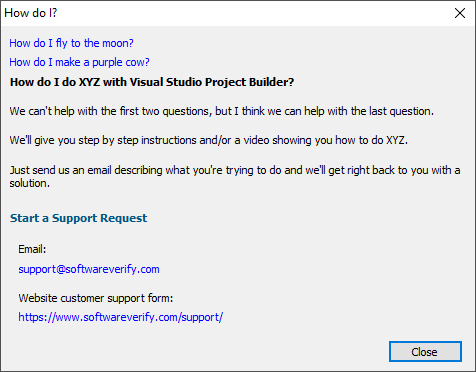Screen dimensions: 476x372
Task: Click the 'We can't help with the first two questions' sentence
Action: point(222,111)
